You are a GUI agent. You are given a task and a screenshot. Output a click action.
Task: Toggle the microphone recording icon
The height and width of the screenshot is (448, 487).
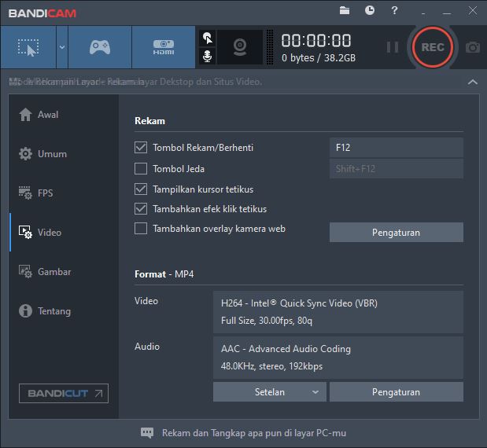(x=207, y=56)
